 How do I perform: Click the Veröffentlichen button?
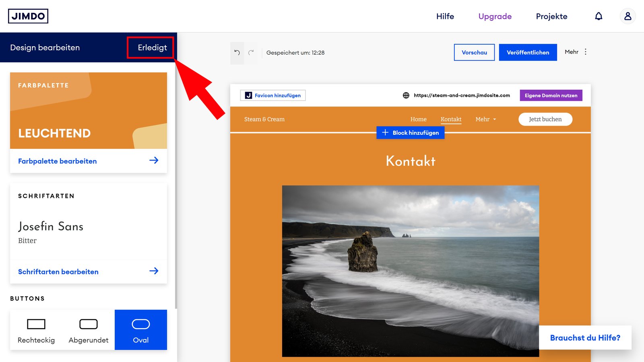click(528, 52)
